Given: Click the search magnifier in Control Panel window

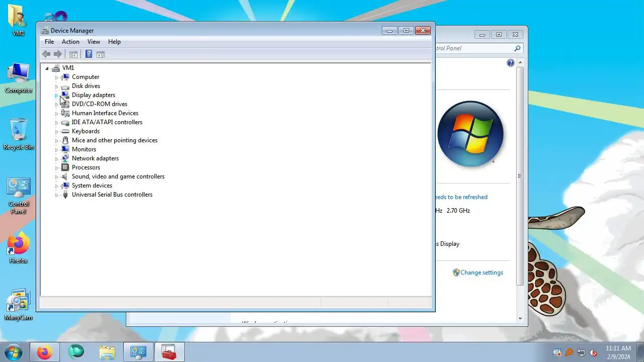Looking at the screenshot, I should pos(517,48).
